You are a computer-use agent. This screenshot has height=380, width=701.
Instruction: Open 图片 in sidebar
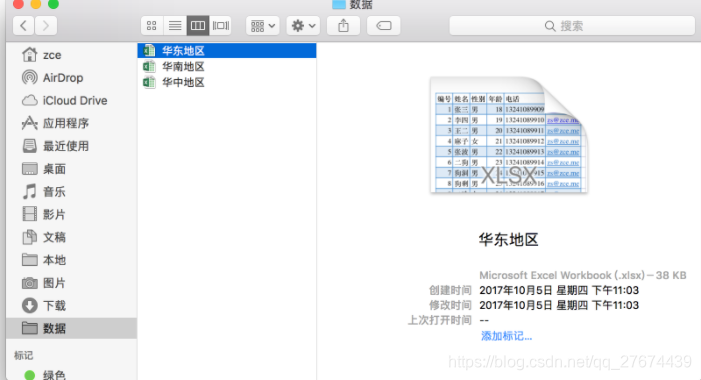click(72, 283)
